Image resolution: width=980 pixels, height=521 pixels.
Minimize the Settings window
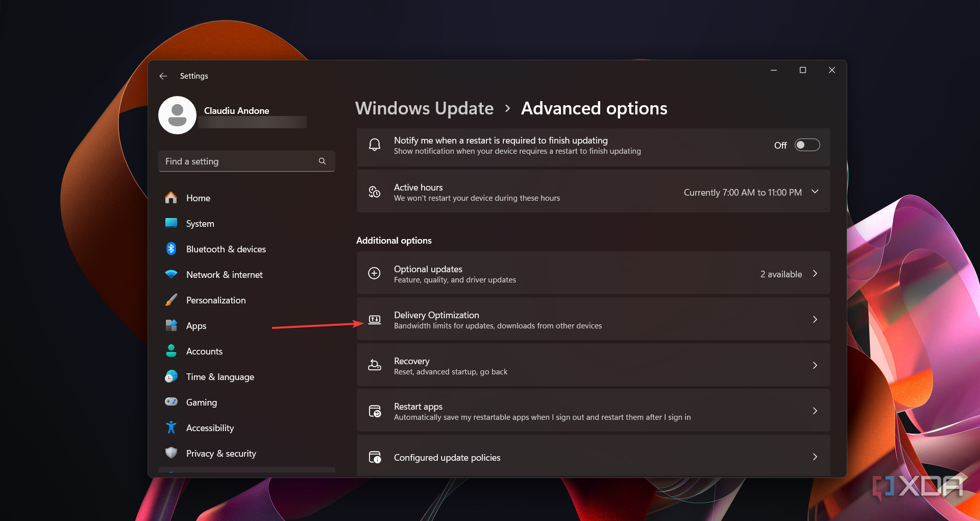[774, 70]
